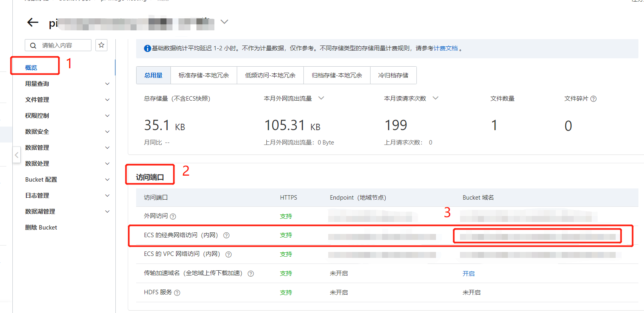Screen dimensions: 644x313
Task: Open the 本月读请求次数 dropdown
Action: (x=436, y=98)
